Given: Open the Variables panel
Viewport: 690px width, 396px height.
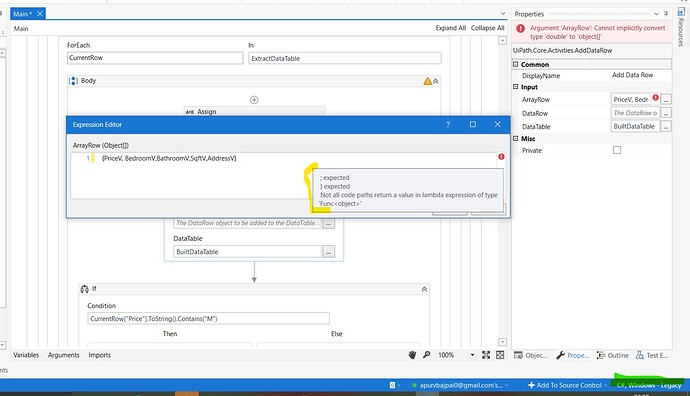Looking at the screenshot, I should pos(26,355).
